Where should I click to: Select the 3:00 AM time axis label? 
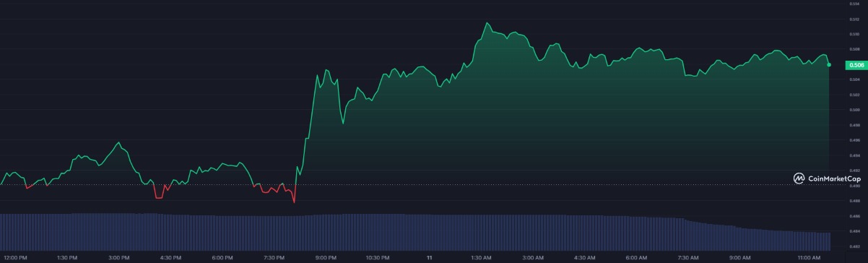click(533, 258)
